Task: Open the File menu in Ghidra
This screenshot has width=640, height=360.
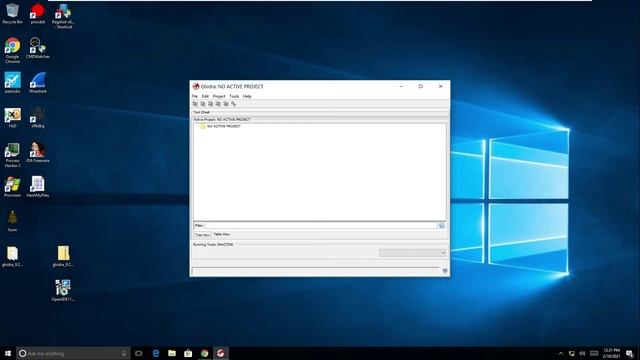Action: tap(195, 96)
